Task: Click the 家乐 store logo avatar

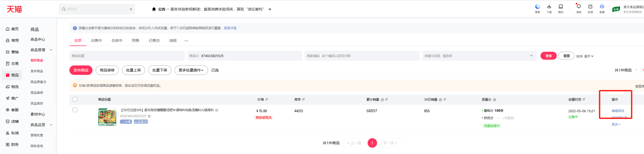Action: point(616,9)
